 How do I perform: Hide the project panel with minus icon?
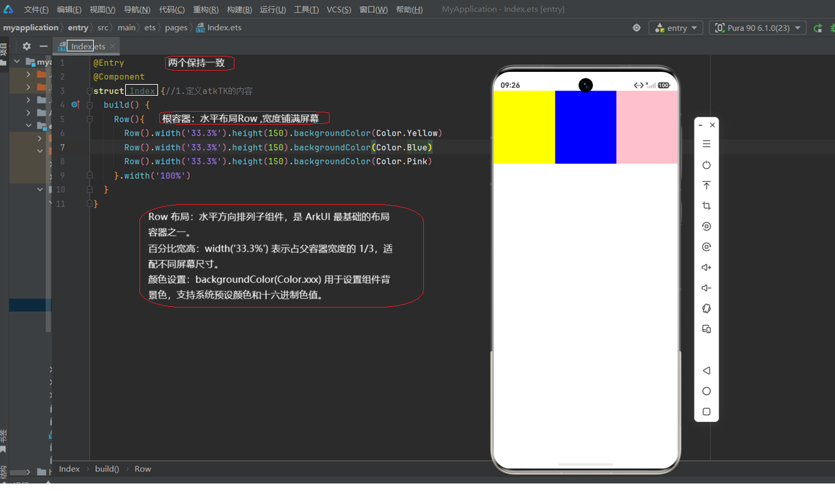[44, 46]
